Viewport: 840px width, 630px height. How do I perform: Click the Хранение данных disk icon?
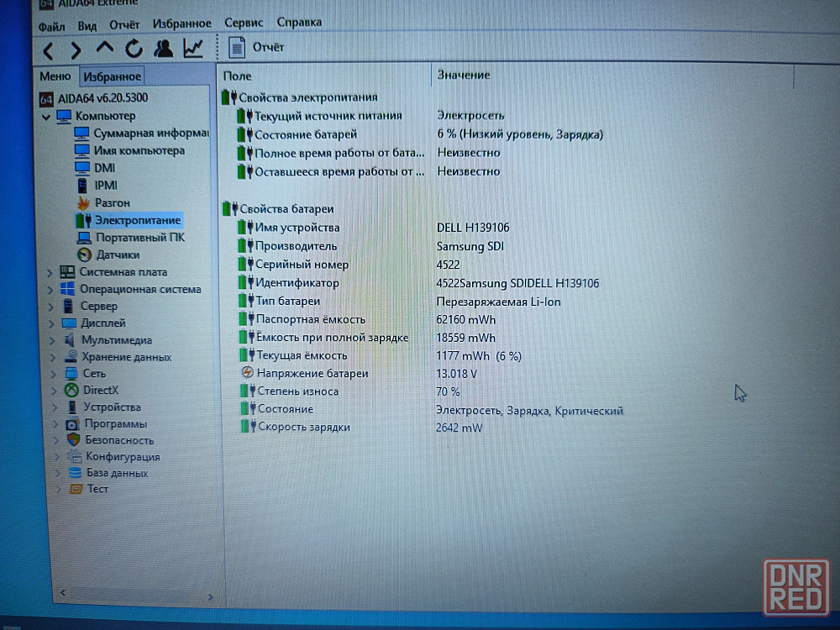pos(71,357)
